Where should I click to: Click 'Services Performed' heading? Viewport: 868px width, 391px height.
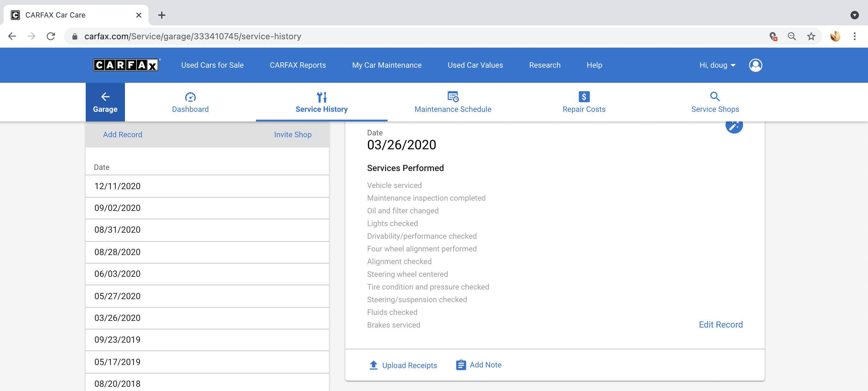point(405,168)
